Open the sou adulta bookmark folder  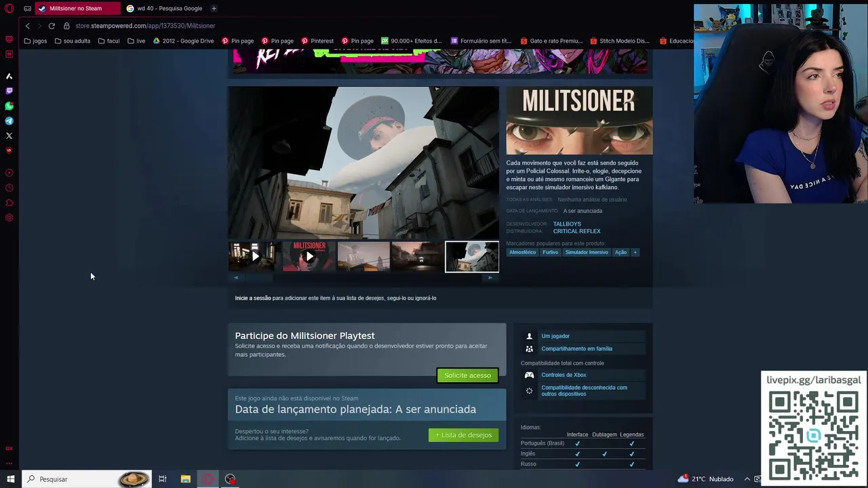coord(73,41)
